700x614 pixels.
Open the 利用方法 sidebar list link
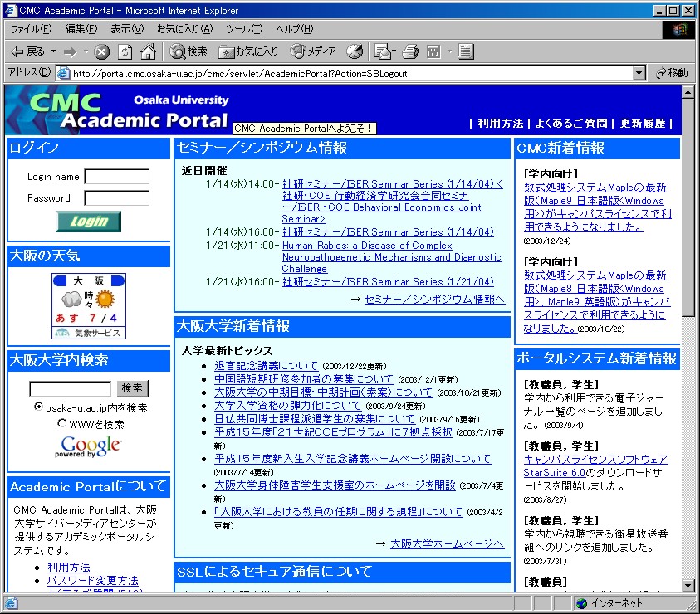69,568
